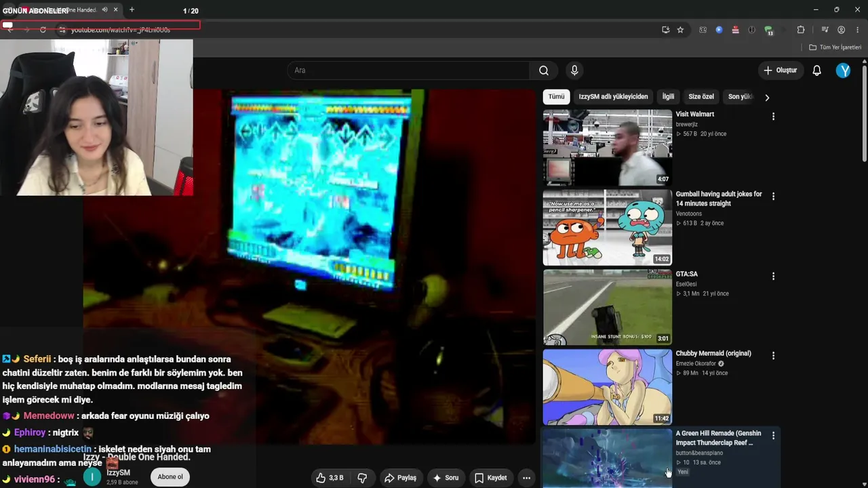Open options for the Gumball video
This screenshot has width=868, height=488.
click(773, 197)
